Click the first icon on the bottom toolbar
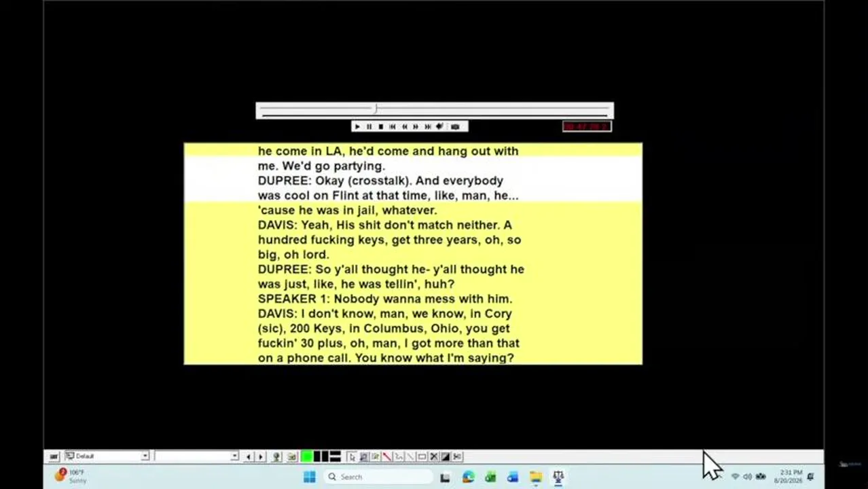 click(53, 456)
